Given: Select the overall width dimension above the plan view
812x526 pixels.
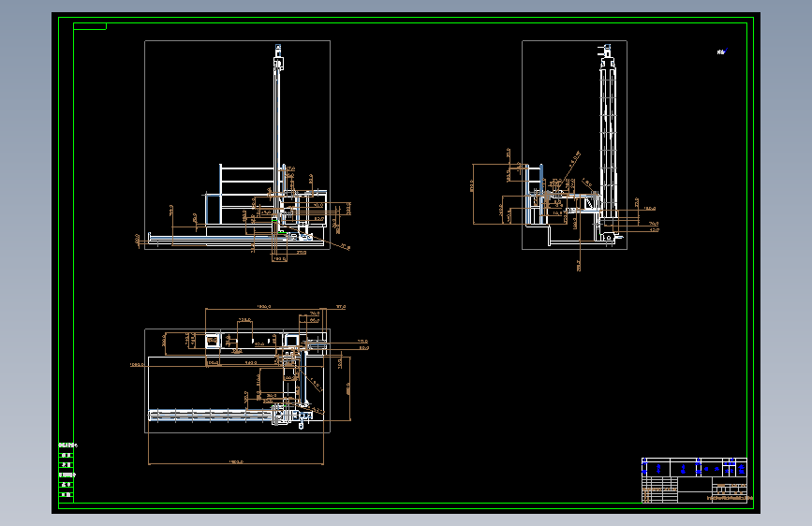Looking at the screenshot, I should click(x=265, y=308).
